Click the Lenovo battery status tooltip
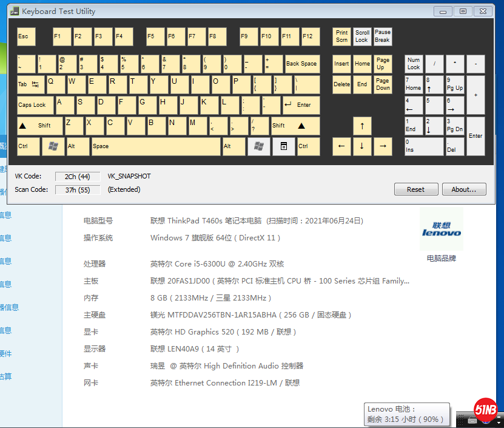The image size is (504, 428). point(407,415)
